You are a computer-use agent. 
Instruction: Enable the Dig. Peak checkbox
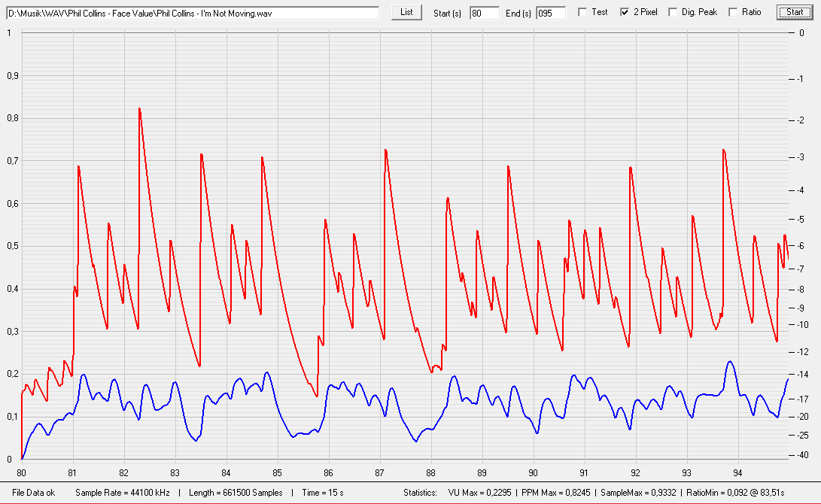(x=673, y=13)
